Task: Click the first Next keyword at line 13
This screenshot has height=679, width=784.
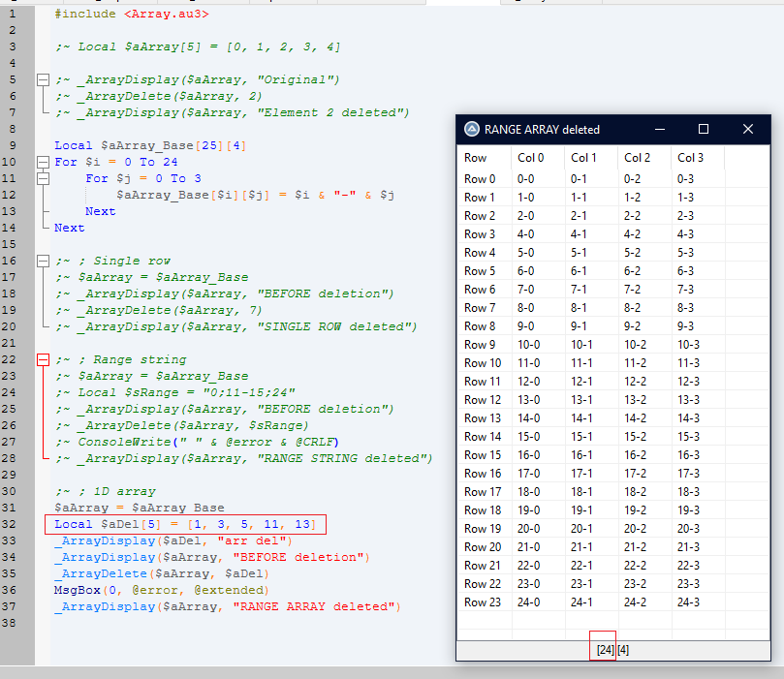Action: point(100,211)
